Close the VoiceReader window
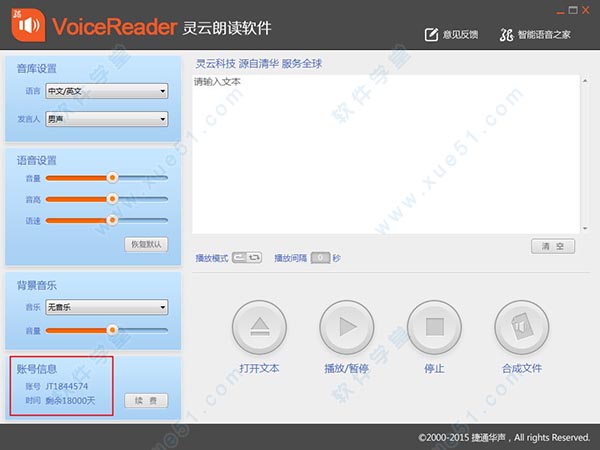Image resolution: width=600 pixels, height=450 pixels. [586, 10]
